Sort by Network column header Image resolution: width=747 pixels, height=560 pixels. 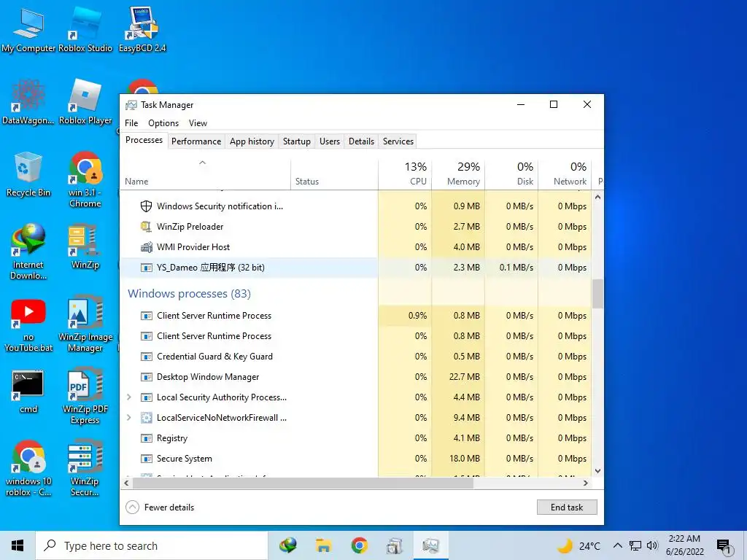coord(565,174)
